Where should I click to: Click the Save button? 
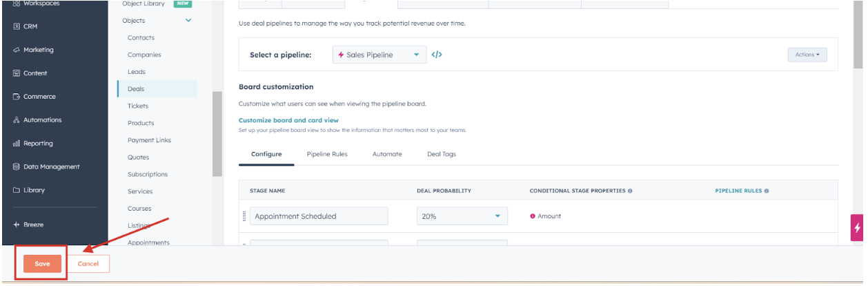[x=42, y=264]
